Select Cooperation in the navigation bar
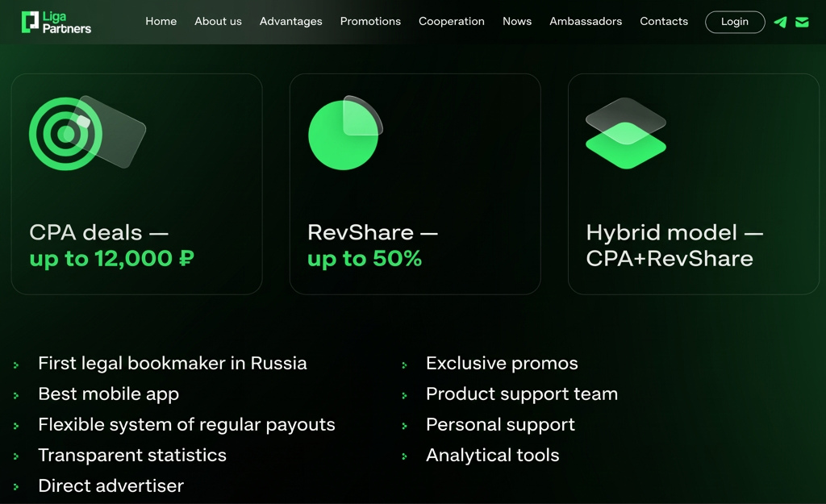 click(452, 22)
